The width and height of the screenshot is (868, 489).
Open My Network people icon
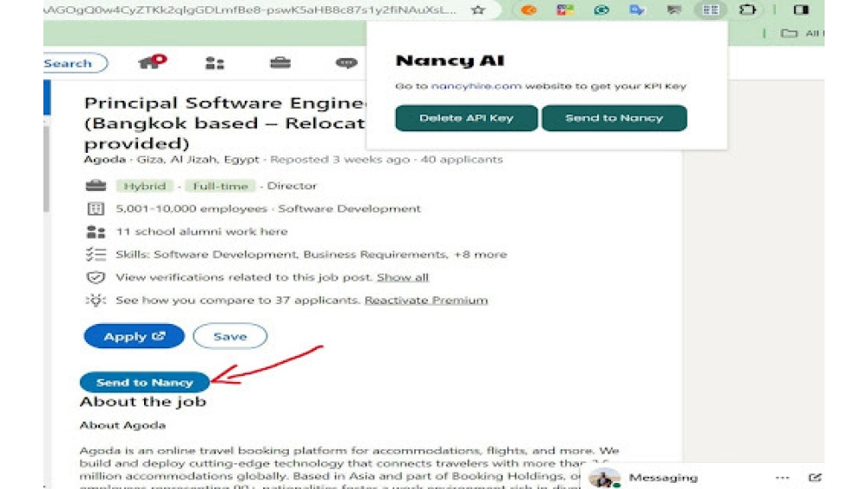(214, 63)
